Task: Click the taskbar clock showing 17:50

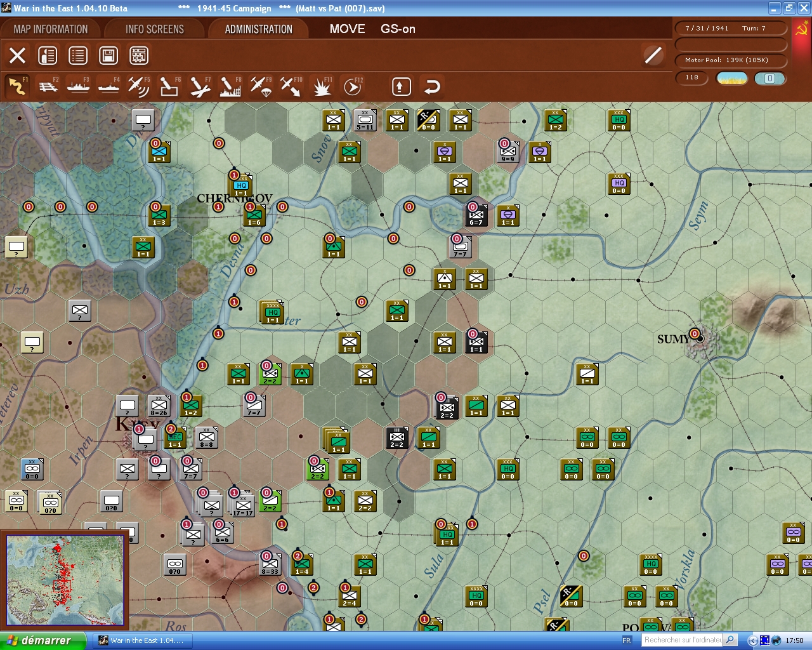Action: [794, 640]
